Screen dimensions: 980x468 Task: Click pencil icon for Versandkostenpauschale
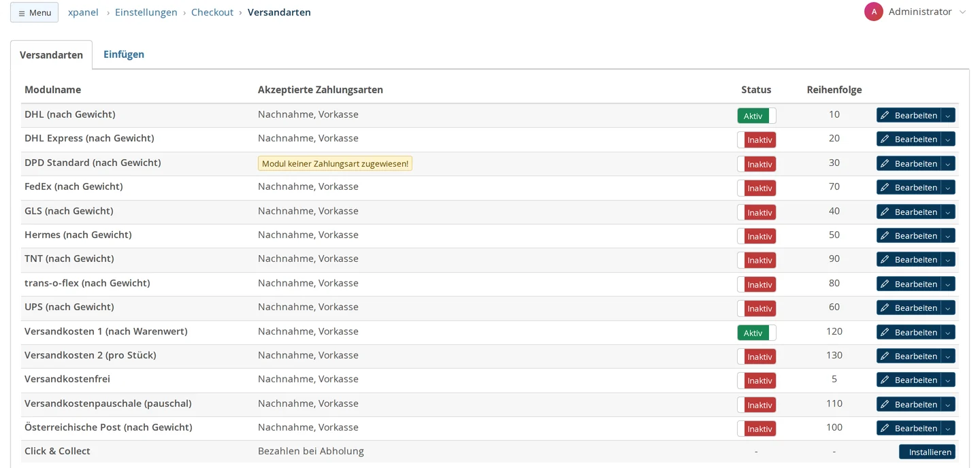885,405
